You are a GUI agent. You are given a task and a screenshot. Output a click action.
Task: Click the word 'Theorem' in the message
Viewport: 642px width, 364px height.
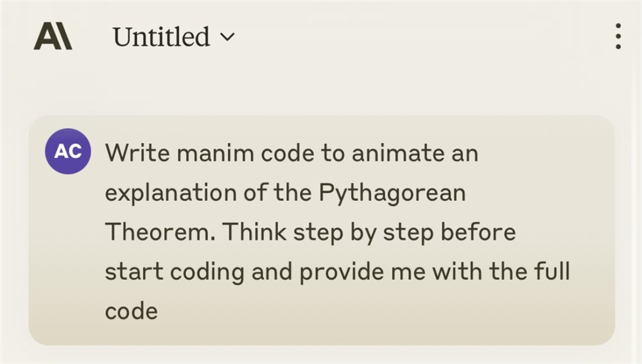(159, 232)
